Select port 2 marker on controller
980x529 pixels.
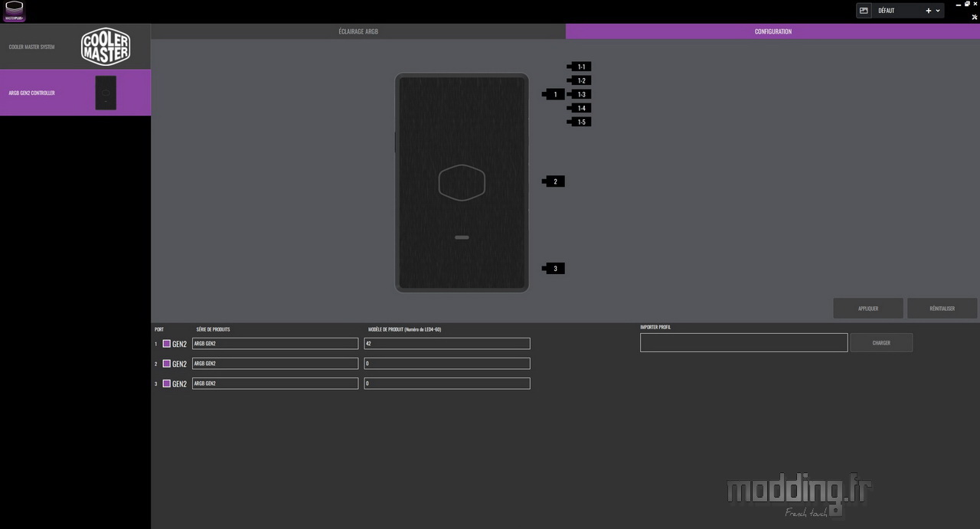(554, 181)
